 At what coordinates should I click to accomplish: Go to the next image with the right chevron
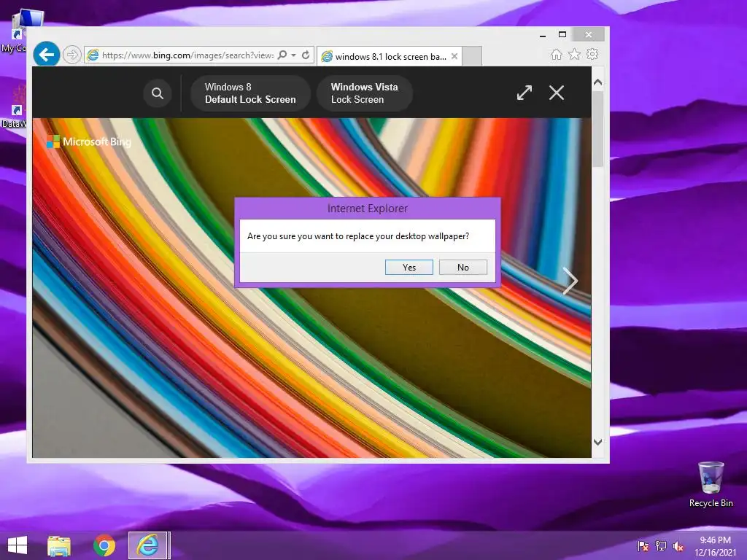point(570,281)
